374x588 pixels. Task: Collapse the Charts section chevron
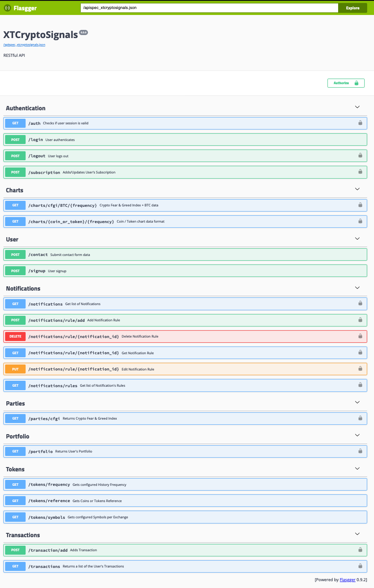pos(357,189)
